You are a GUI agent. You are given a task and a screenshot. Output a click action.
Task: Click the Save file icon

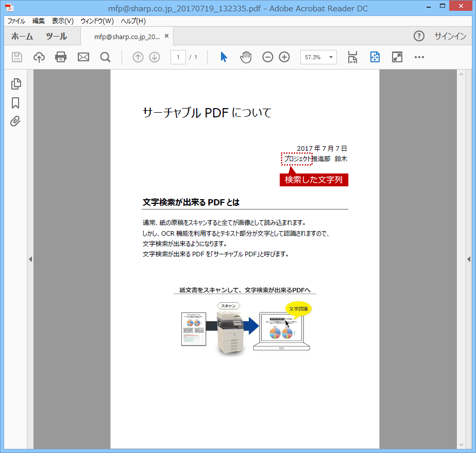17,57
